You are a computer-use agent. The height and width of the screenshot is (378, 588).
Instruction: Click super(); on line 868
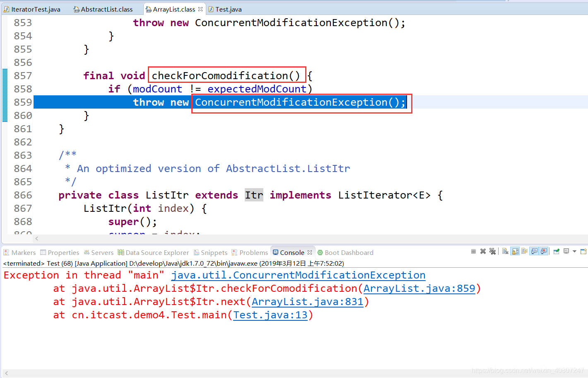coord(133,222)
